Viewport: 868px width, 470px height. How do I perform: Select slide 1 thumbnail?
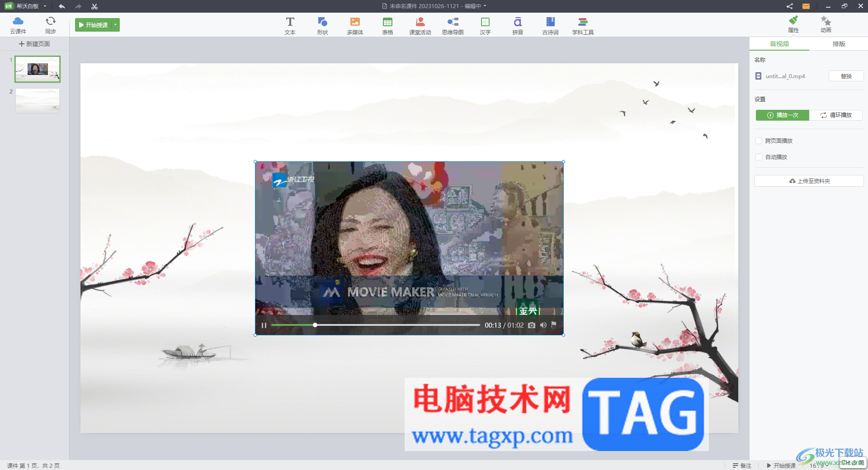click(x=38, y=69)
